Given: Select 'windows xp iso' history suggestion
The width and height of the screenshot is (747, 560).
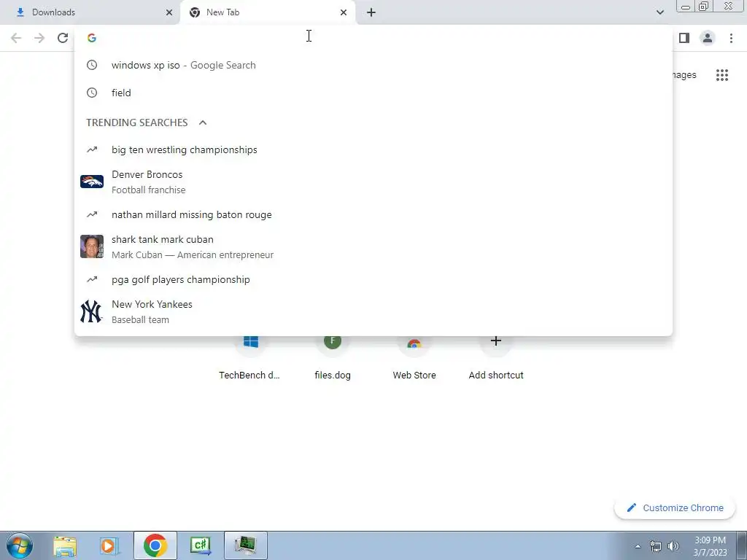Looking at the screenshot, I should pos(373,65).
